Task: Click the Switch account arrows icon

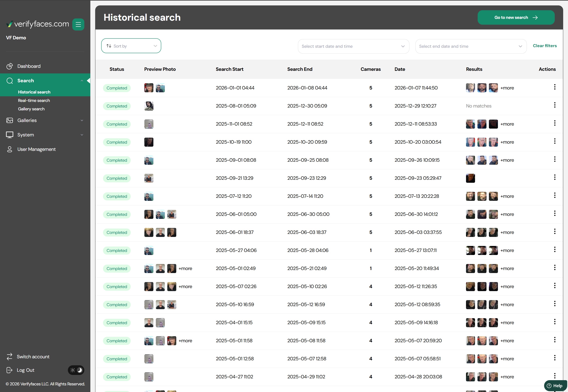Action: point(10,357)
